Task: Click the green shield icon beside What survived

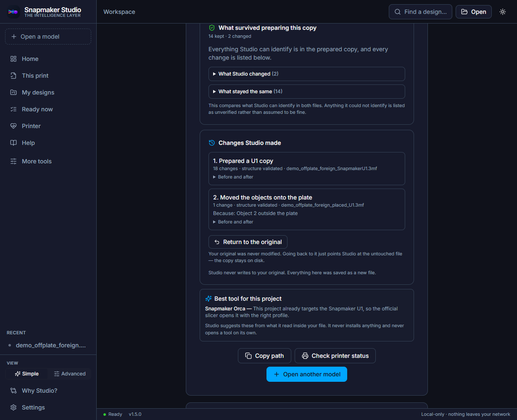Action: [x=212, y=28]
